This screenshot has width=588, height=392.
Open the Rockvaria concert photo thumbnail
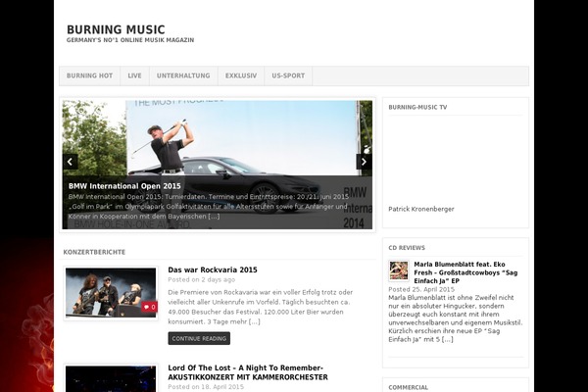point(111,293)
